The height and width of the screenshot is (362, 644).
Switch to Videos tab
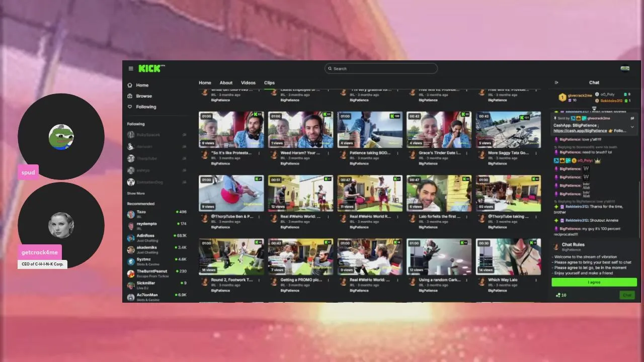click(248, 83)
